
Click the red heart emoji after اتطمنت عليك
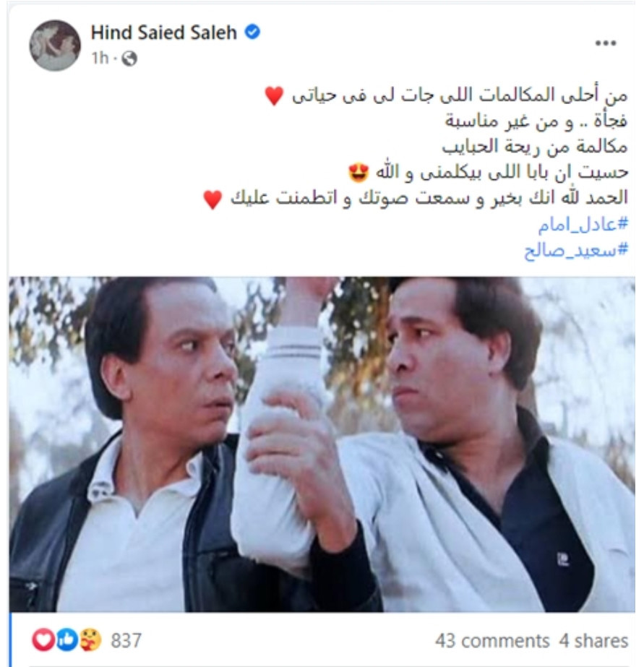coord(212,199)
